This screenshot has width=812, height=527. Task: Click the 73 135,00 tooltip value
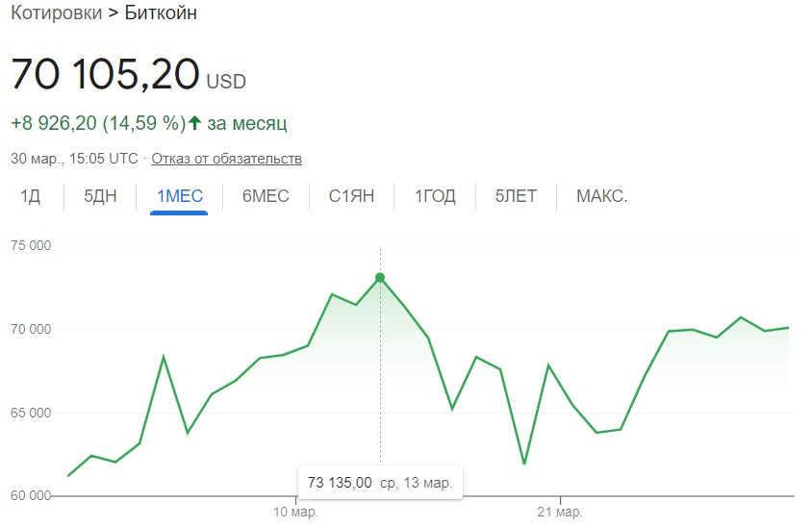340,483
